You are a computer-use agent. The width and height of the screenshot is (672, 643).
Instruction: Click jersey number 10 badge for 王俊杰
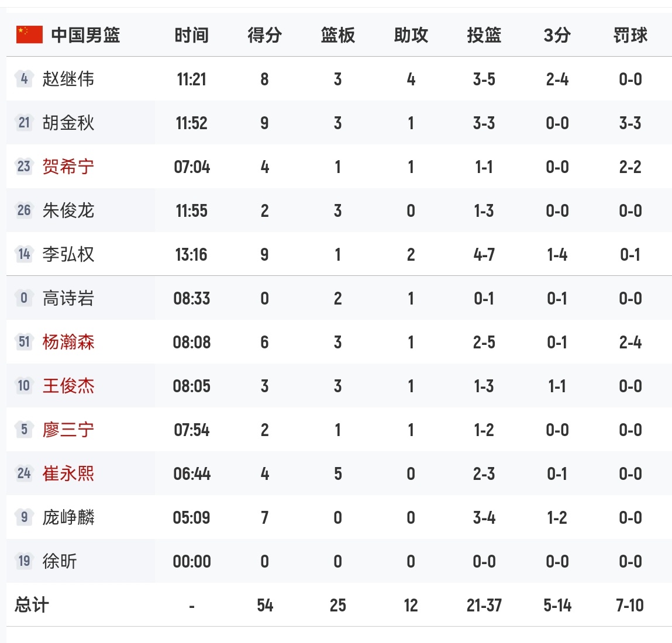[x=24, y=386]
